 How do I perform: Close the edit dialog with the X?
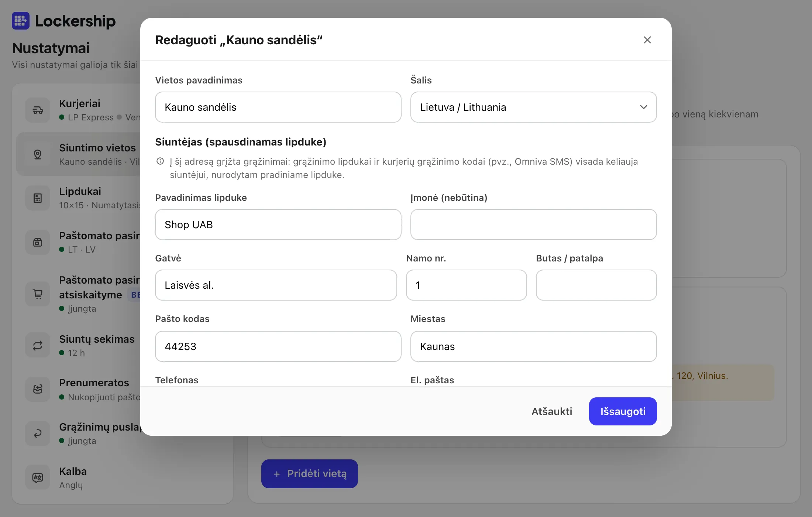point(647,40)
